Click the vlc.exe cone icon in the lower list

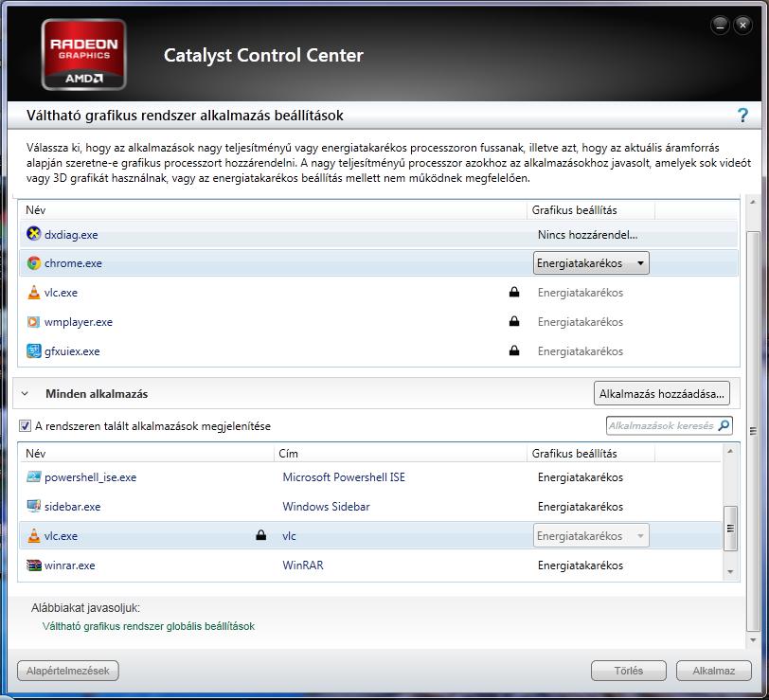(x=33, y=536)
